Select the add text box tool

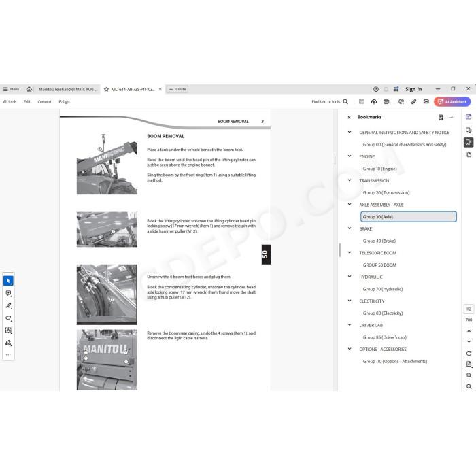pos(8,330)
